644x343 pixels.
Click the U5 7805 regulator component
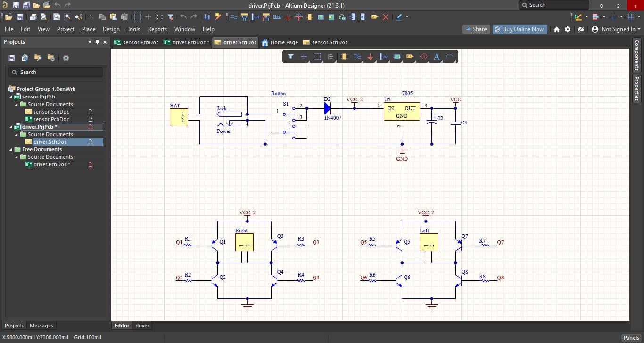pos(402,112)
